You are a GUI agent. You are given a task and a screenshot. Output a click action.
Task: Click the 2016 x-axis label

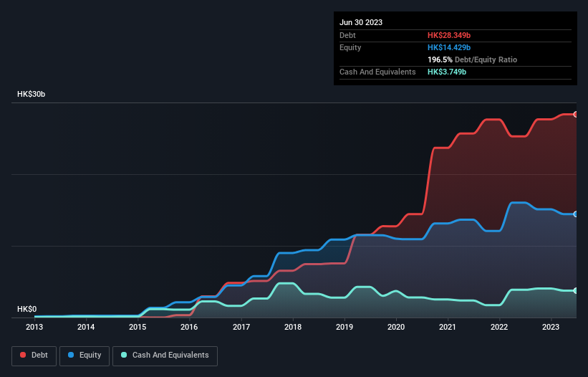[x=189, y=327]
